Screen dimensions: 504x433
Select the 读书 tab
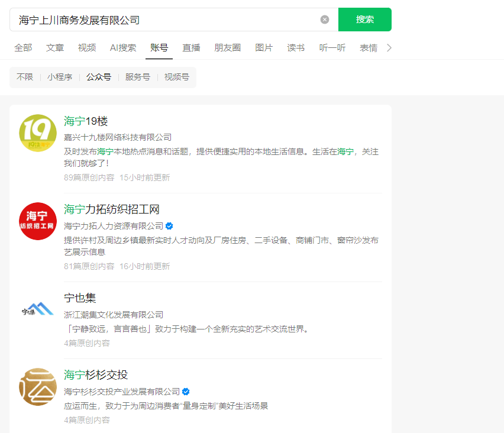pos(296,48)
